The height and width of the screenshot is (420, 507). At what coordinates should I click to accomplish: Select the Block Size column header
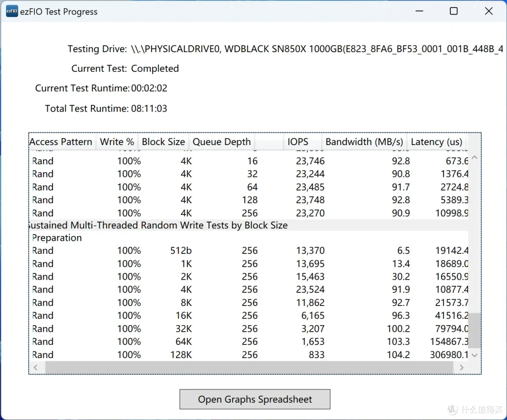pos(163,141)
